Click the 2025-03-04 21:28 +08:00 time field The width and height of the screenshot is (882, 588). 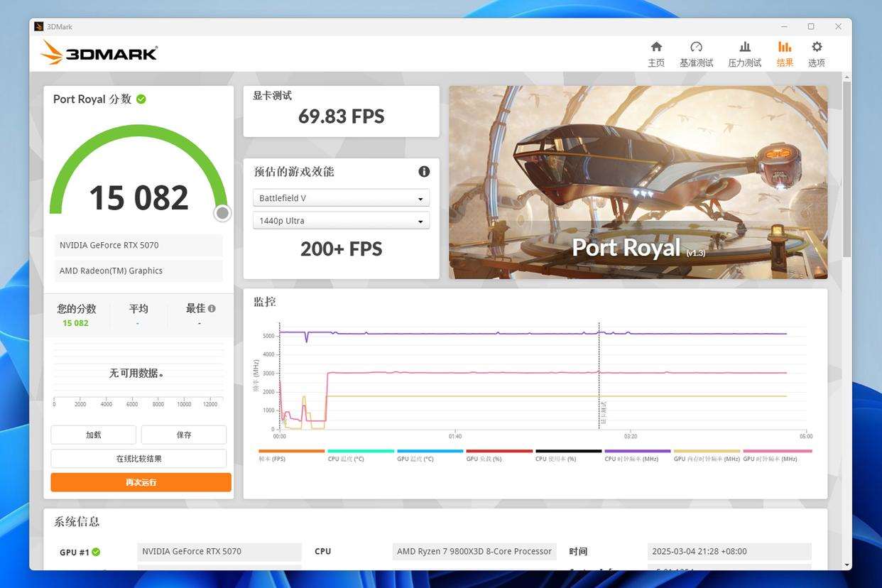729,552
